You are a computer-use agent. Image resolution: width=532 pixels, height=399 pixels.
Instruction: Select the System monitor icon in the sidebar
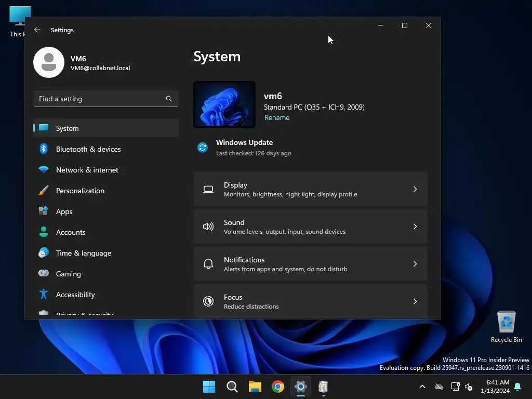[44, 128]
